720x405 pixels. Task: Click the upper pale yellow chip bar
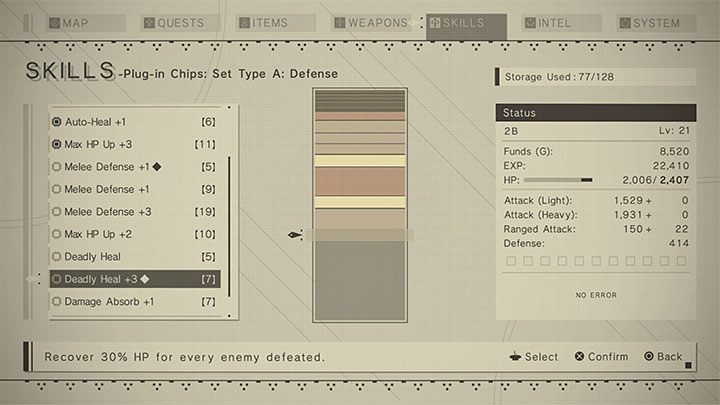point(360,160)
